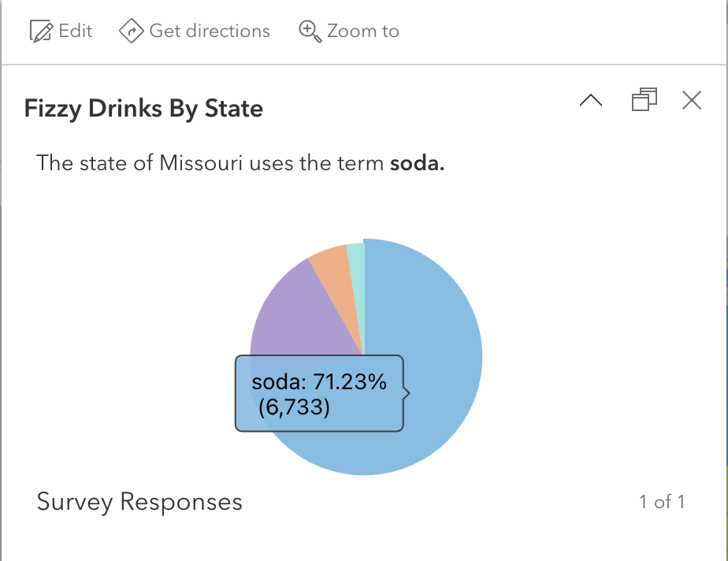Close the Fizzy Drinks By State popup
The image size is (728, 561).
691,100
